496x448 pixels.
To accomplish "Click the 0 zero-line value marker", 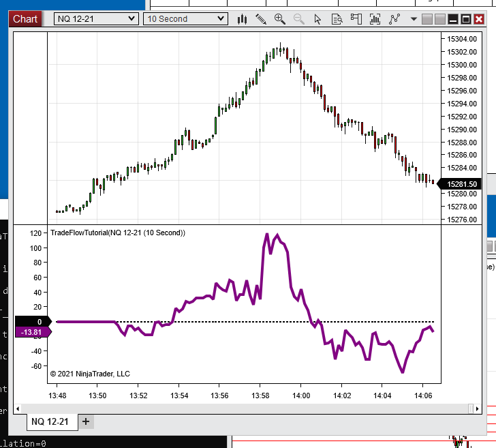I will [x=33, y=322].
